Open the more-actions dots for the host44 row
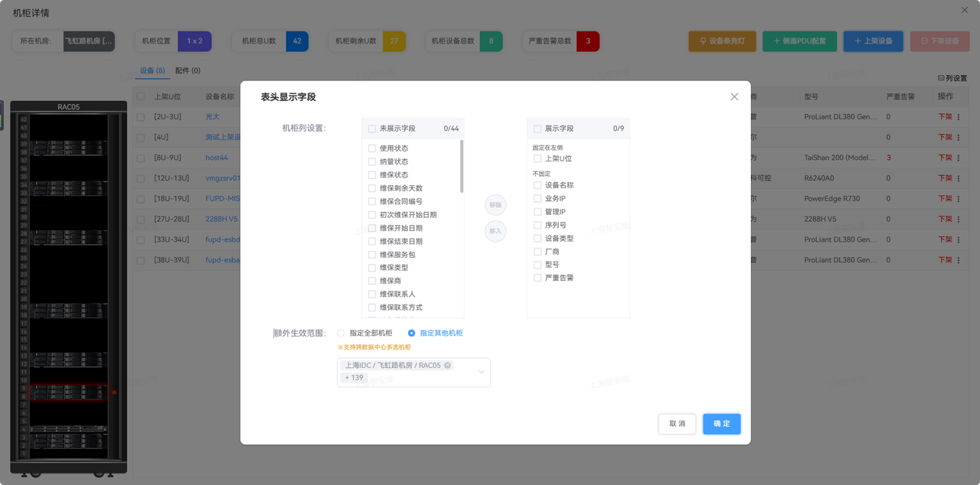This screenshot has width=980, height=485. [959, 158]
